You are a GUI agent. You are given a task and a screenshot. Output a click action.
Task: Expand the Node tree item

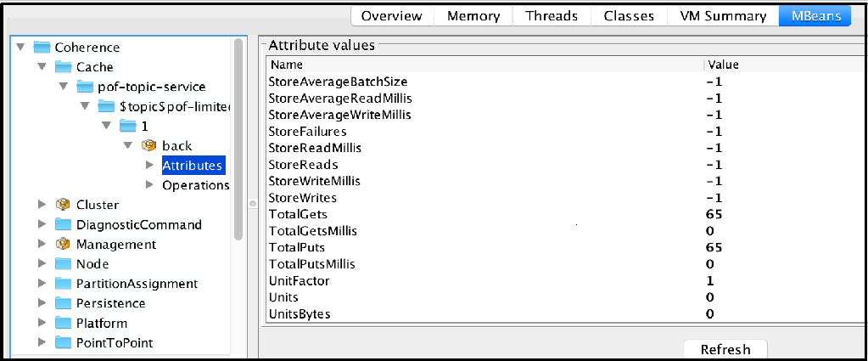tap(42, 264)
